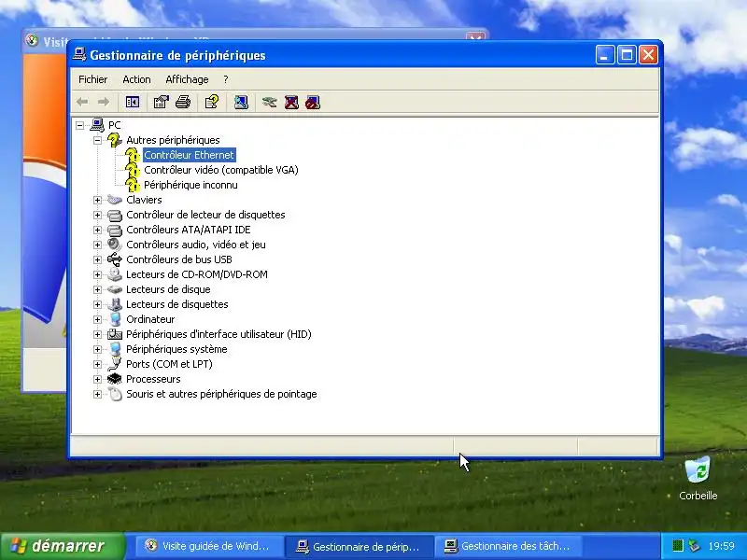Click the warning icon beside Contrôleur vidéo

point(133,170)
